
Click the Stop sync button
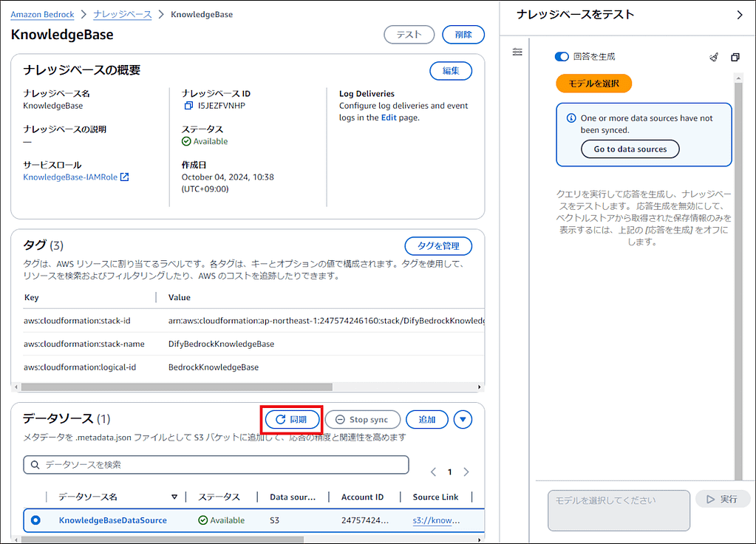point(362,420)
